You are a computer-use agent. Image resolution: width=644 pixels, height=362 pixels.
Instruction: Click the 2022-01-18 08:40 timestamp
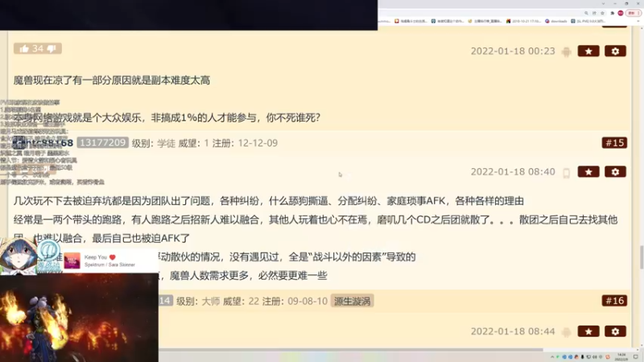pos(513,171)
